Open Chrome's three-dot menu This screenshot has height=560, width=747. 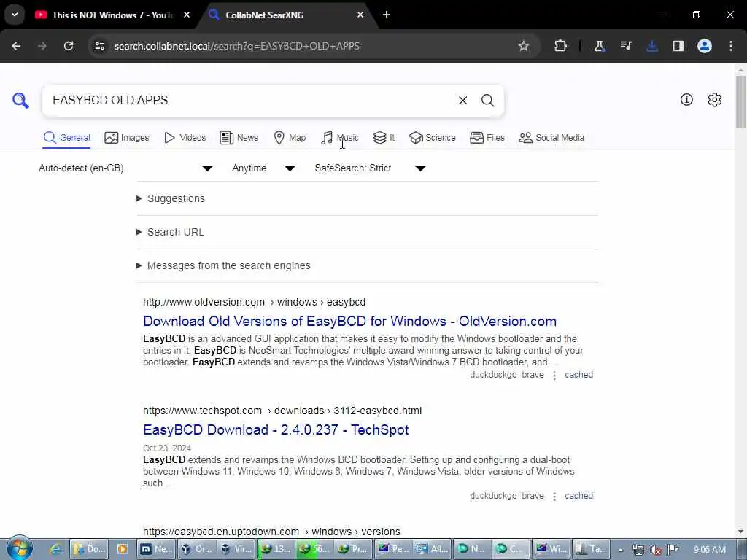(x=731, y=46)
